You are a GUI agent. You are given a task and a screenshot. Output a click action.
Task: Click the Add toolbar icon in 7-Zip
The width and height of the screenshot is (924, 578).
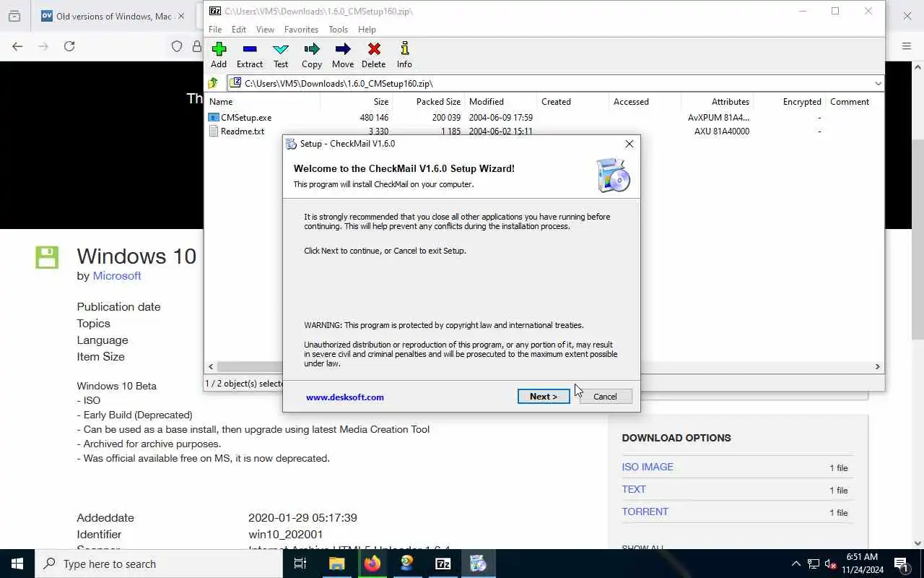tap(219, 55)
